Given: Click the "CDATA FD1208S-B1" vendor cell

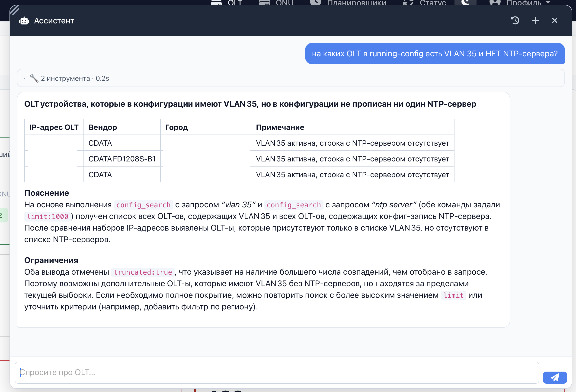Looking at the screenshot, I should tap(122, 159).
